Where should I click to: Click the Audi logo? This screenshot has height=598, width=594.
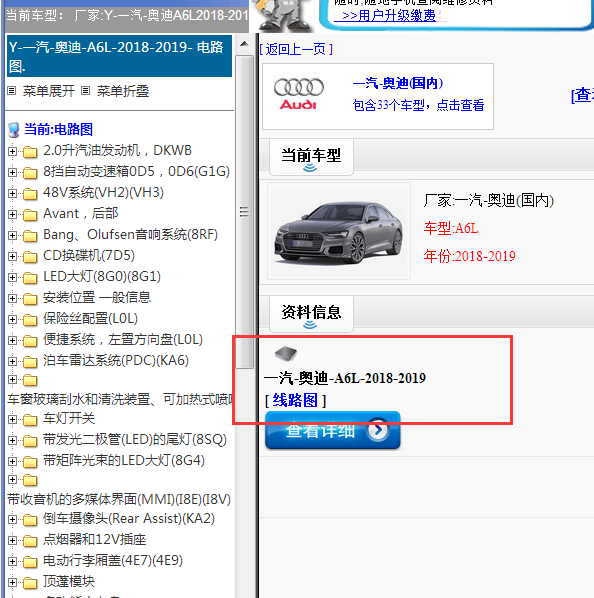pos(299,94)
